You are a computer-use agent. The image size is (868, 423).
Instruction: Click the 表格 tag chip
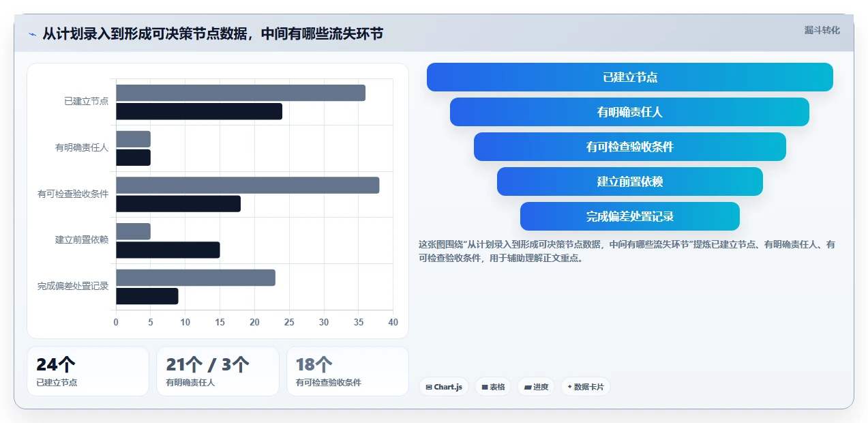(493, 387)
